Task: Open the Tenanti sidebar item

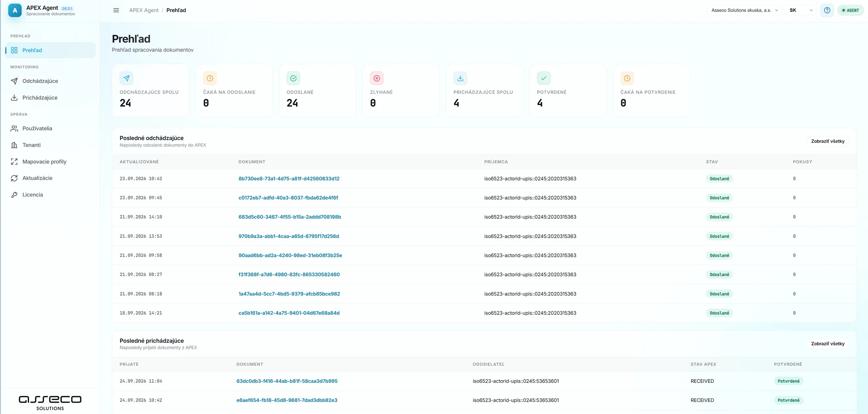Action: tap(50, 145)
